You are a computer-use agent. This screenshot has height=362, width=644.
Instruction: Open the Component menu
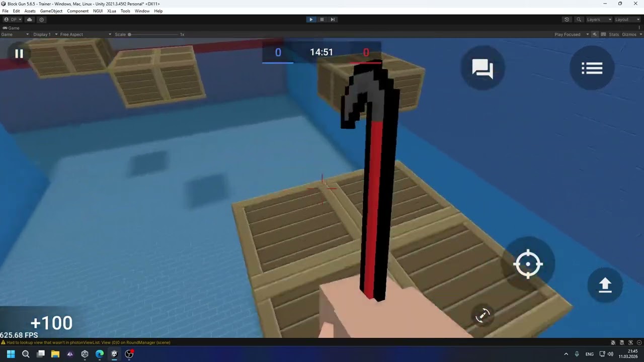click(x=78, y=11)
